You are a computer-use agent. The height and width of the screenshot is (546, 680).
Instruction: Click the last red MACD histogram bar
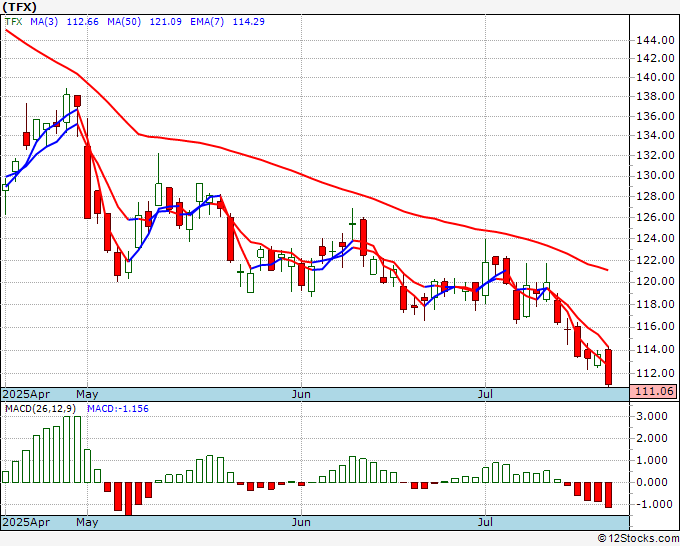[608, 495]
